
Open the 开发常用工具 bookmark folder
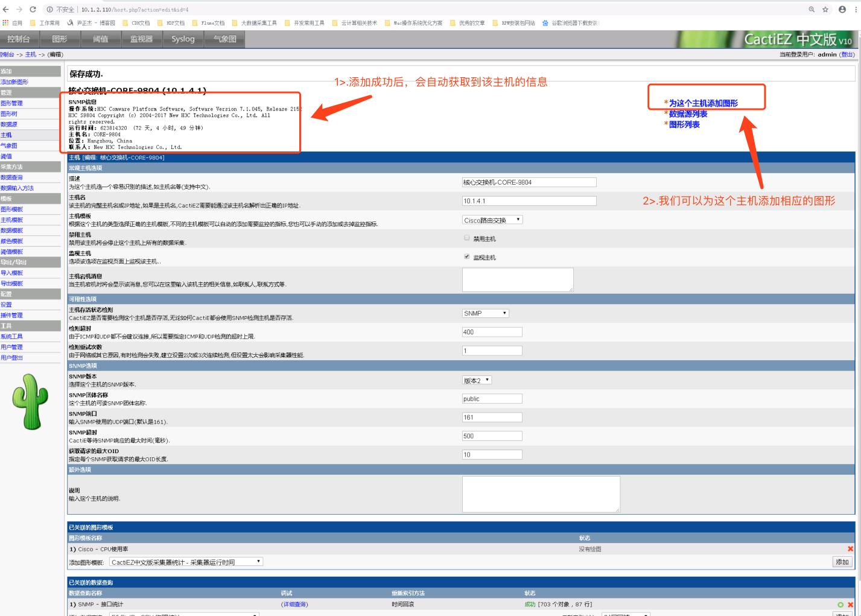pyautogui.click(x=304, y=23)
